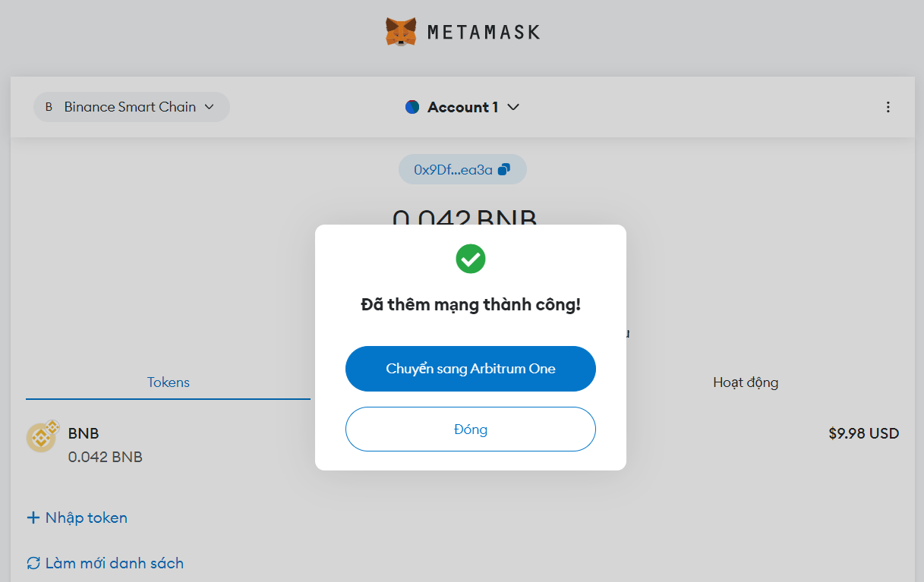Image resolution: width=924 pixels, height=582 pixels.
Task: Click the copy address icon
Action: click(504, 170)
